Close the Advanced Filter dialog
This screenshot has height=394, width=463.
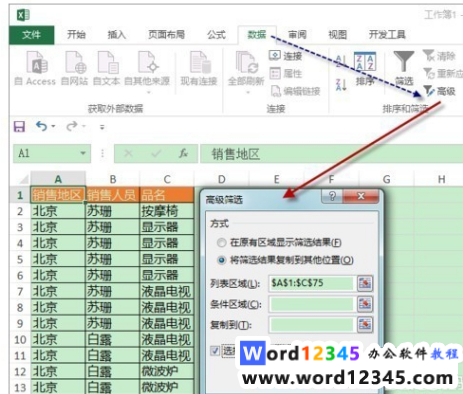pos(361,196)
